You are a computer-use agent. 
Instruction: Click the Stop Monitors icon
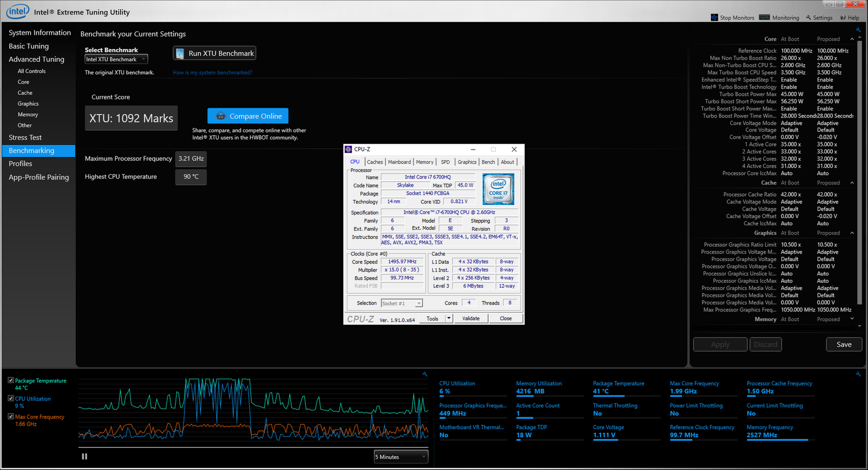tap(714, 18)
